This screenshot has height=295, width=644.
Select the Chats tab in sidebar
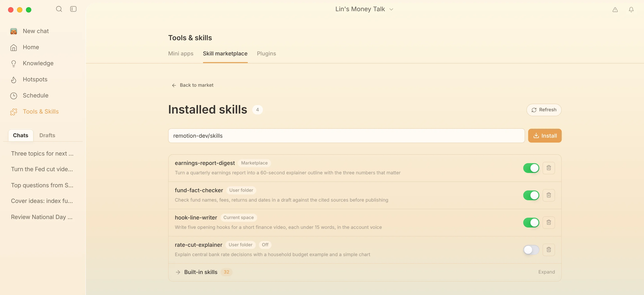pyautogui.click(x=21, y=135)
